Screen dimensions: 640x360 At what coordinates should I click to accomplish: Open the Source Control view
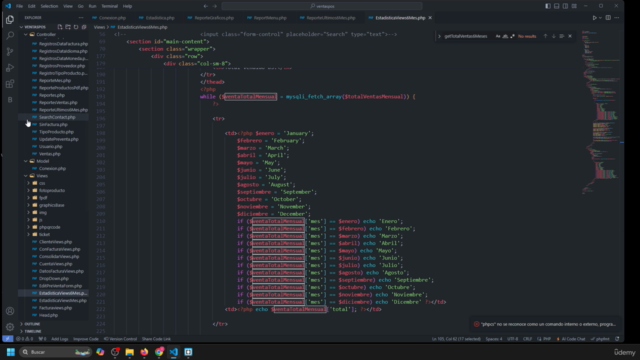point(10,51)
